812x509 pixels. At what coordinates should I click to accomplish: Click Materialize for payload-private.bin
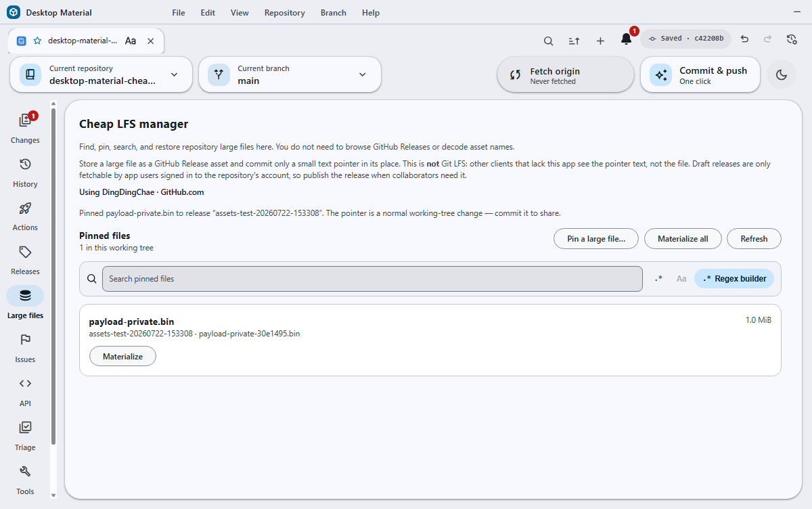point(122,356)
